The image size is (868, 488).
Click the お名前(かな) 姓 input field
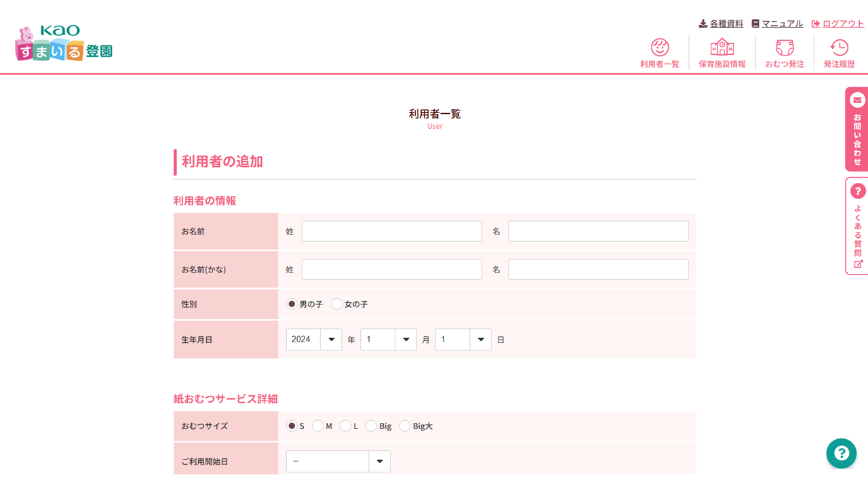392,269
